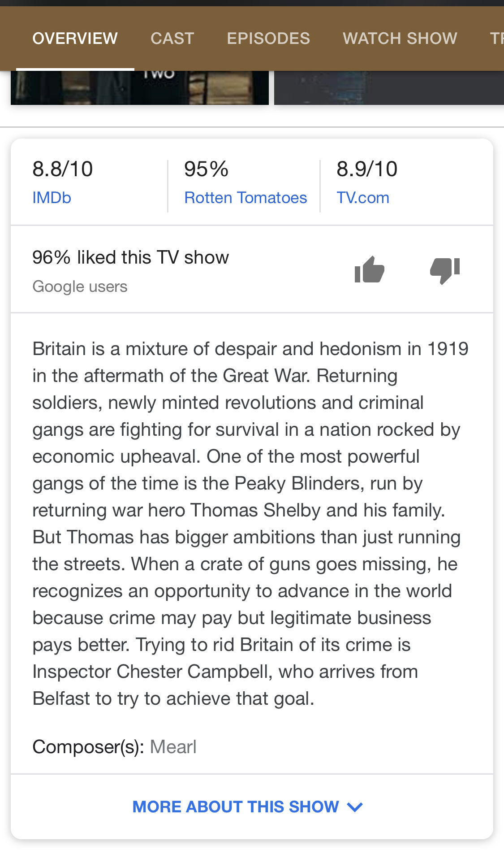Screen dimensions: 504x850
Task: Tap the 95% Rotten Tomatoes score
Action: [206, 169]
